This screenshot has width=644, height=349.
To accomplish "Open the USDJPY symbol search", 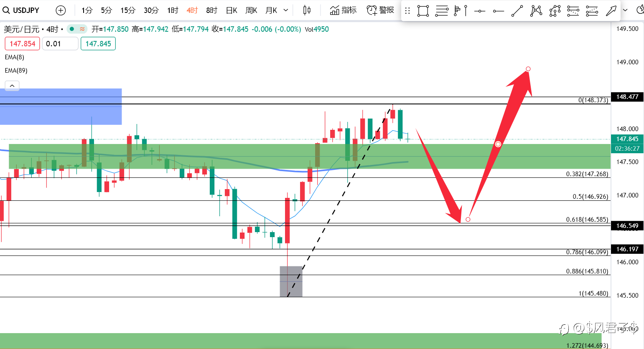I will click(x=21, y=10).
